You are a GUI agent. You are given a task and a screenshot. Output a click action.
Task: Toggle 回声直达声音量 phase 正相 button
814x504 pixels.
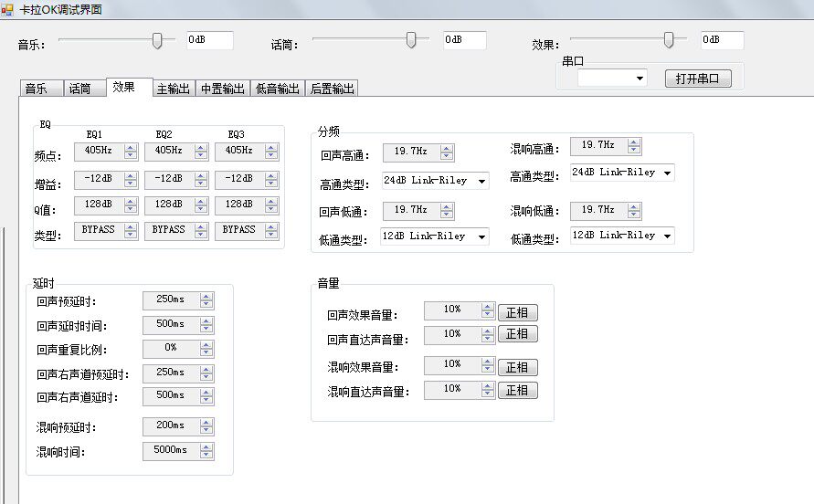(518, 334)
